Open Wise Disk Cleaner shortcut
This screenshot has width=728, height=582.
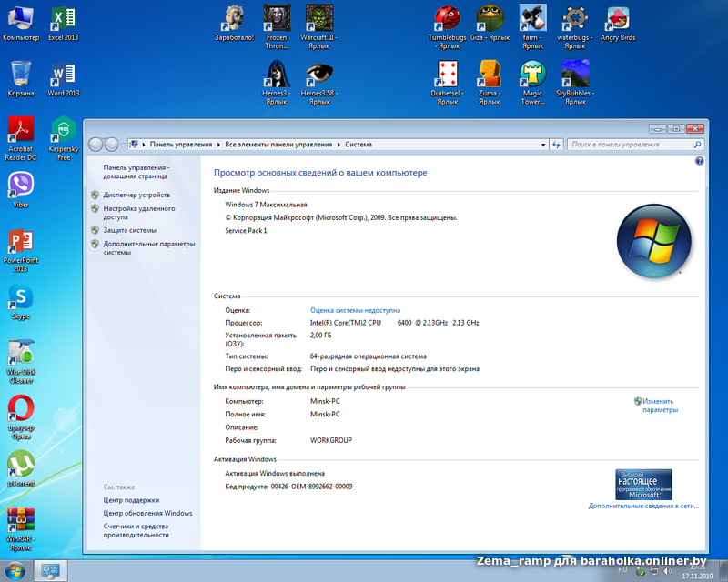(21, 362)
